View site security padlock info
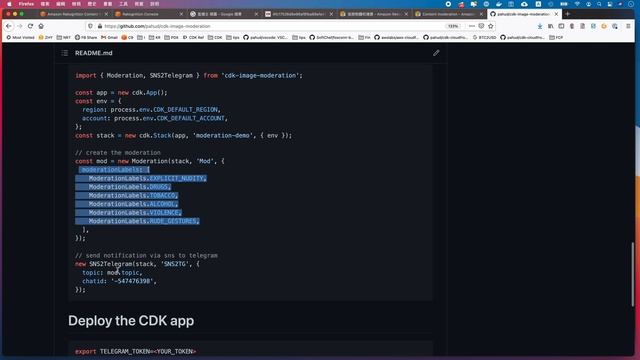 coord(100,26)
